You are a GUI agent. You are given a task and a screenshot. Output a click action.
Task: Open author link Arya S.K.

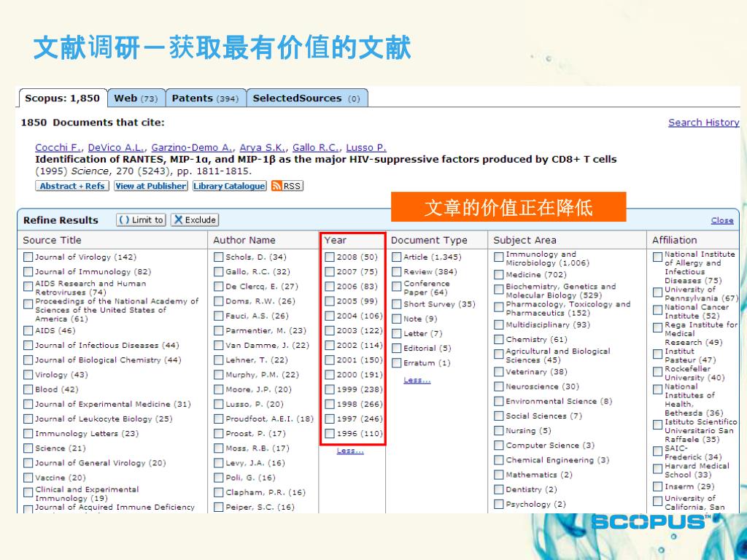coord(263,147)
